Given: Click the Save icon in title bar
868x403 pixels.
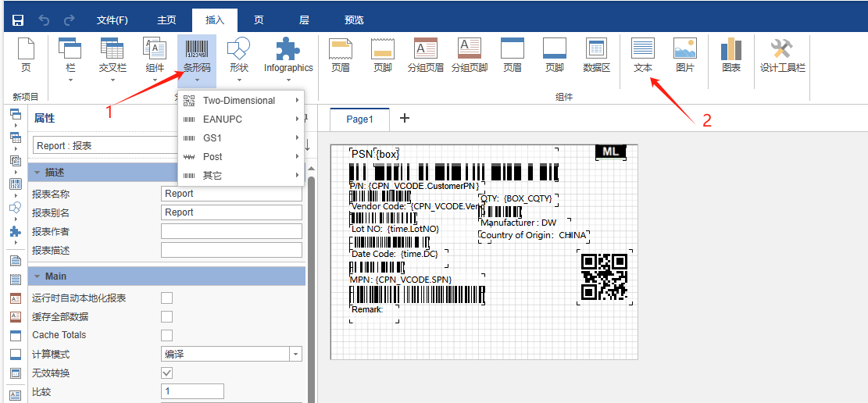Looking at the screenshot, I should 18,20.
